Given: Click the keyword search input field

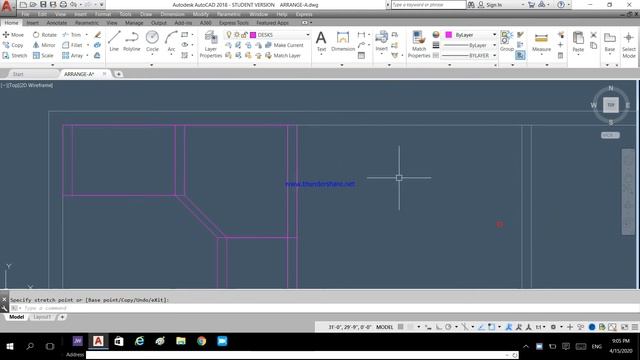Looking at the screenshot, I should (428, 5).
